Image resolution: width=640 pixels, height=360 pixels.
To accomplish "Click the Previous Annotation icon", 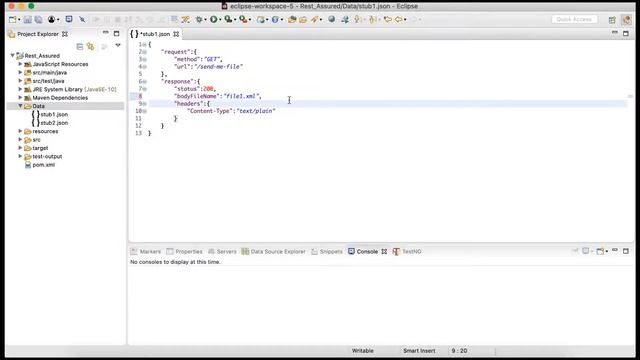I will pos(372,19).
